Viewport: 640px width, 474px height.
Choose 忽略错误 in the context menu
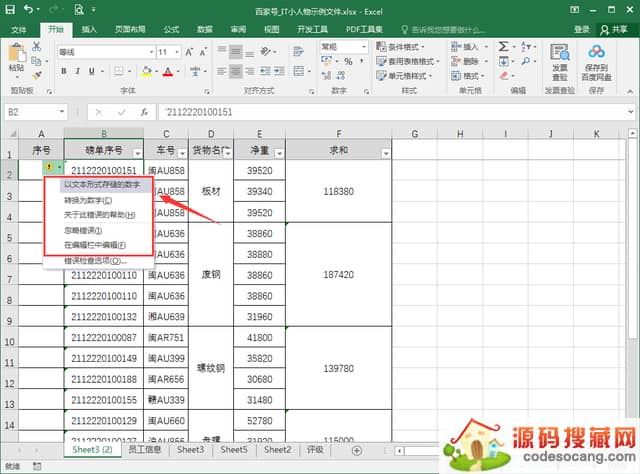88,230
